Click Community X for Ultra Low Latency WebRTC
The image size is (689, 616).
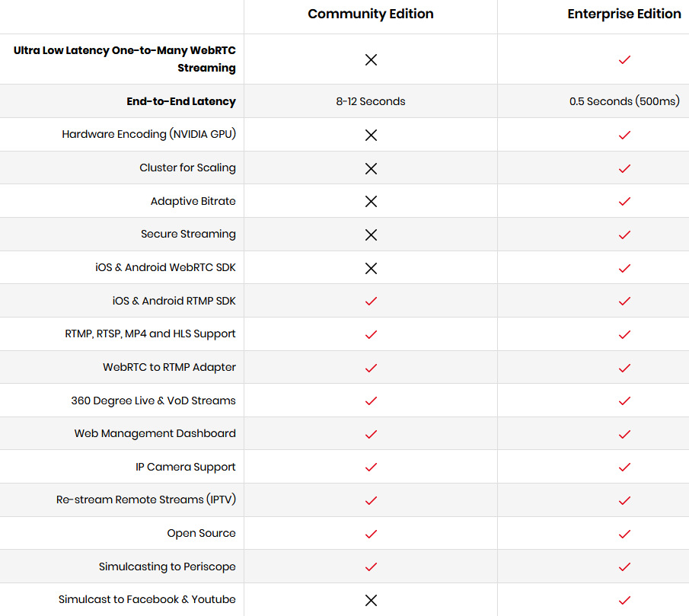pyautogui.click(x=371, y=59)
